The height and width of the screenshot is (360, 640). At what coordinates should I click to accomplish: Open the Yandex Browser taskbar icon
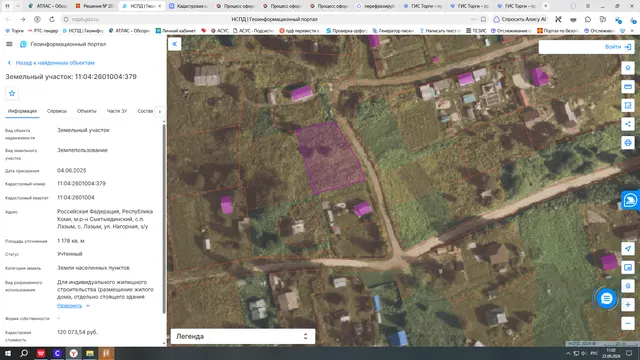[73, 353]
